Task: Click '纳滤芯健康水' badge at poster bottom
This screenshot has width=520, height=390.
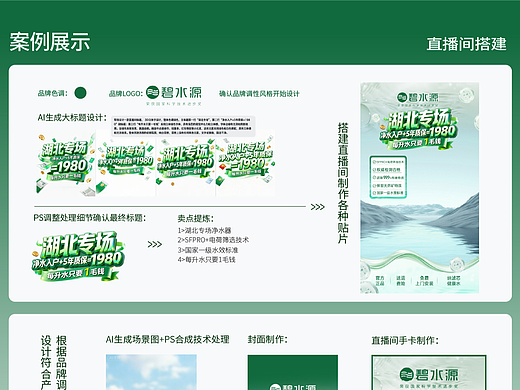Action: click(x=454, y=281)
